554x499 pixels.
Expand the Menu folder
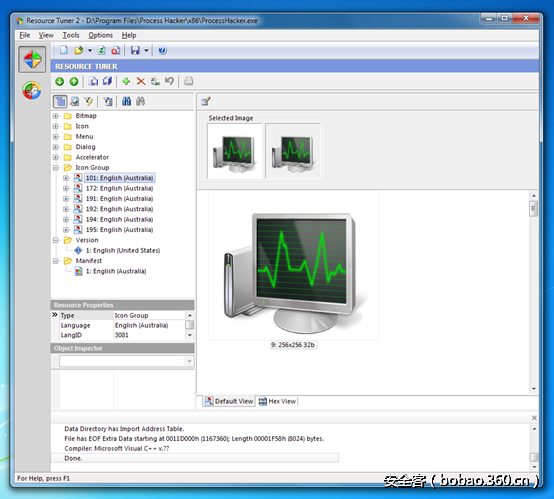[x=55, y=136]
